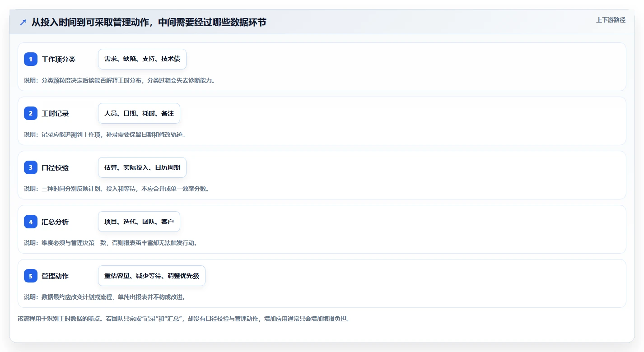The image size is (644, 352).
Task: Click the 上下游路径 label
Action: [611, 20]
